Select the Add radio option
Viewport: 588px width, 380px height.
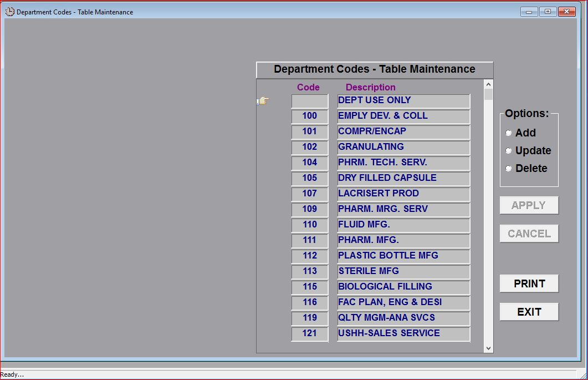[509, 133]
